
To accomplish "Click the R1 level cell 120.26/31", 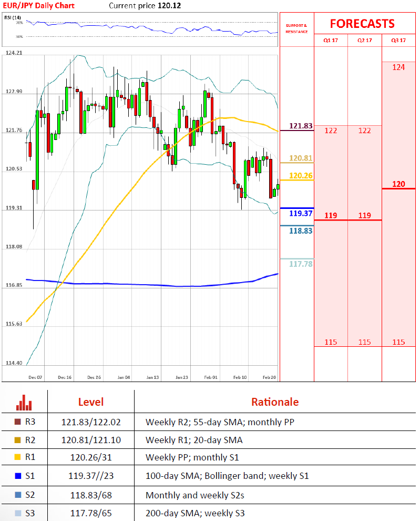I will click(x=91, y=457).
